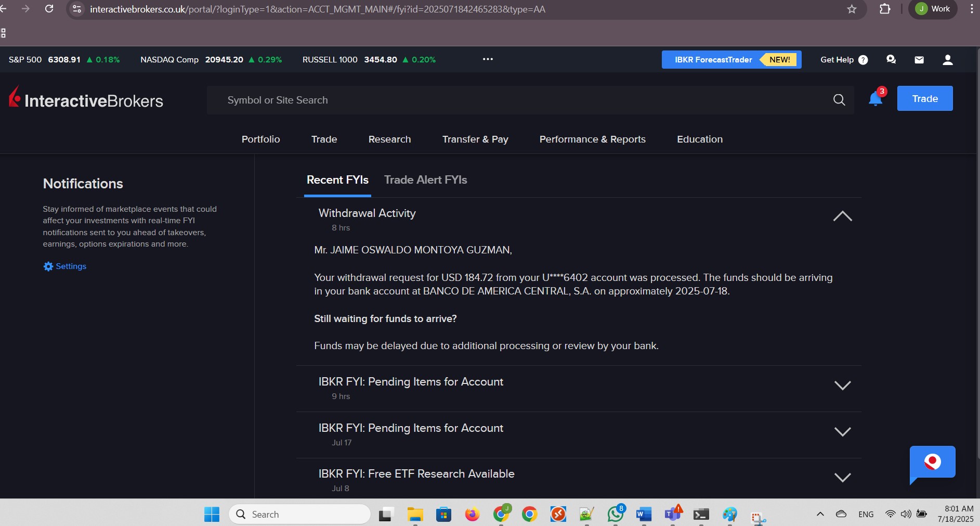Viewport: 980px width, 526px height.
Task: Collapse the Withdrawal Activity notification
Action: (x=842, y=216)
